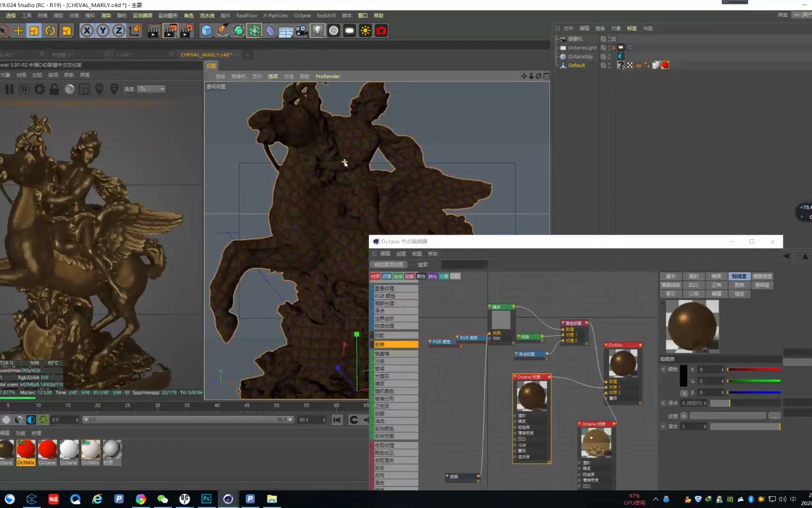The height and width of the screenshot is (508, 812).
Task: Select the 颜色 radio button under roughness
Action: [664, 369]
